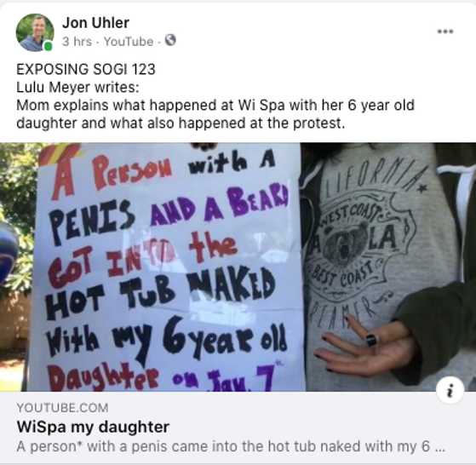Click the "3 hrs" post timestamp
This screenshot has width=476, height=465.
point(77,41)
